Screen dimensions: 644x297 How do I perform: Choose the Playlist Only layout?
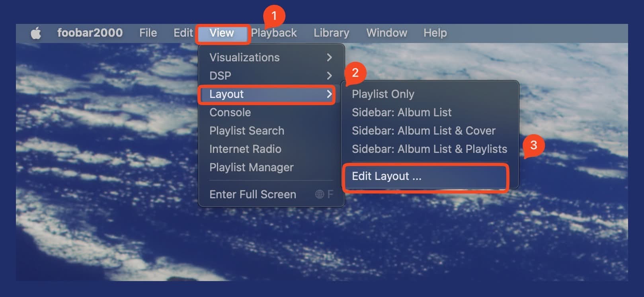coord(430,94)
